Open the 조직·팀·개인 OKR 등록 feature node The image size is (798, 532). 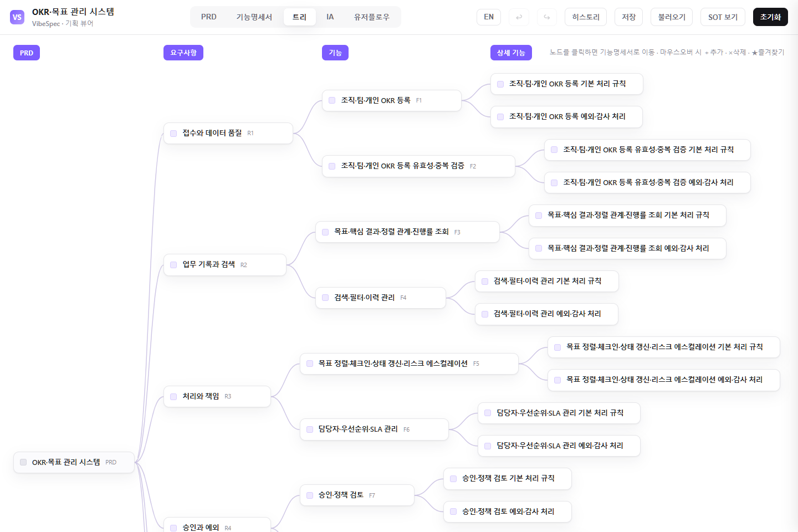pos(391,100)
